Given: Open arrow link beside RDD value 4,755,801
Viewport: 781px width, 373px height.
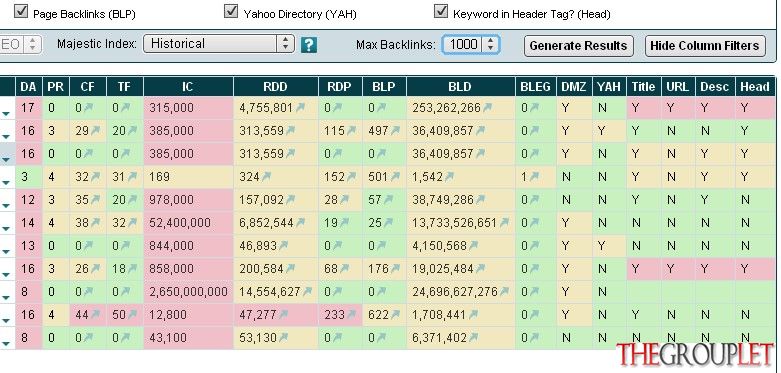Looking at the screenshot, I should (x=300, y=108).
